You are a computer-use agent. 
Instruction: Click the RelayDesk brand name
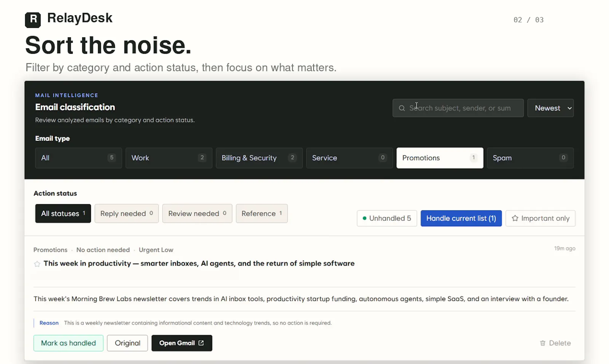tap(80, 18)
